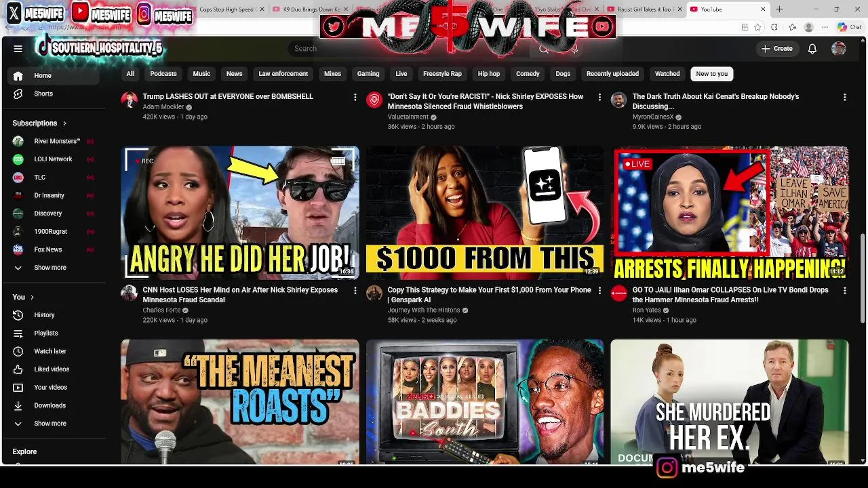Open the YouTube hamburger guide menu
This screenshot has height=488, width=868.
pos(18,49)
